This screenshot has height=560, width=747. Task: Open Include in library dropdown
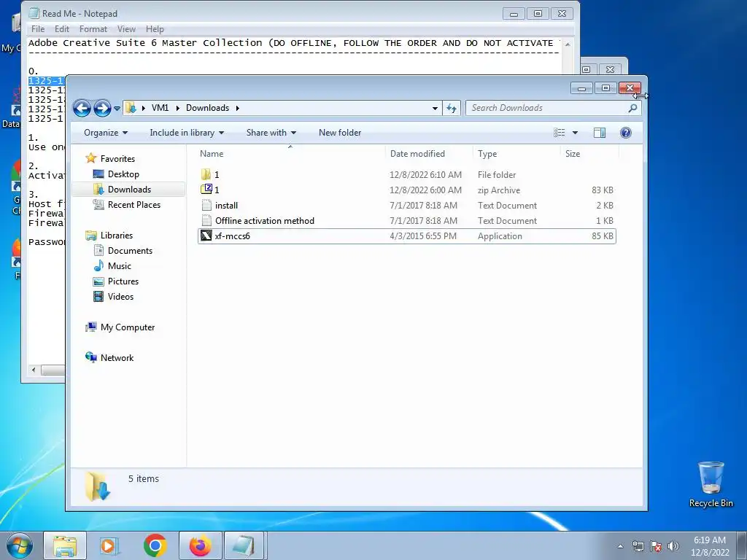pos(187,133)
